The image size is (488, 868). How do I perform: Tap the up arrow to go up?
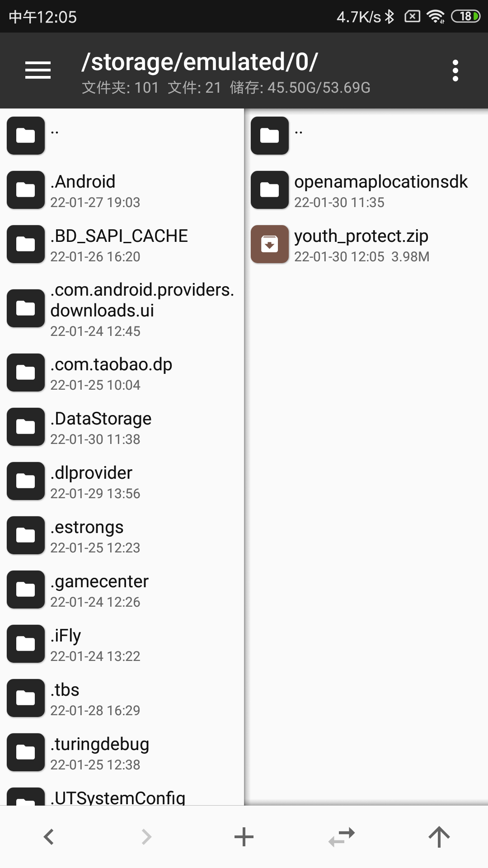(x=439, y=837)
